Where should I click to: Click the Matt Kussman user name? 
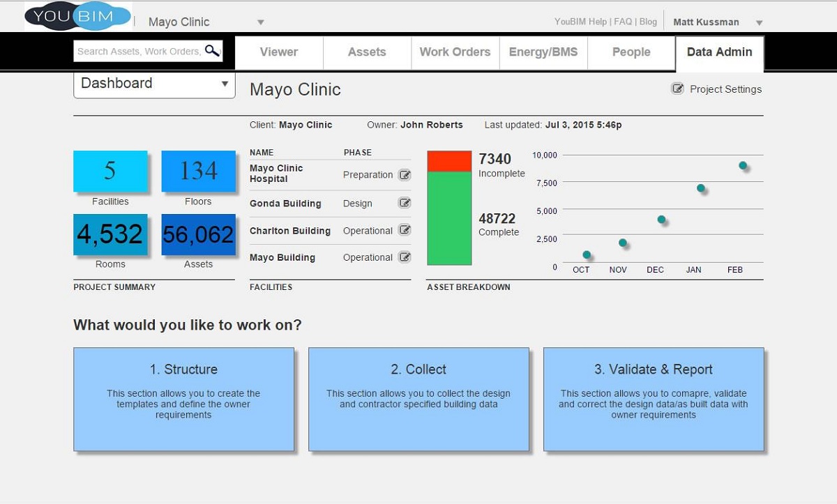[706, 22]
